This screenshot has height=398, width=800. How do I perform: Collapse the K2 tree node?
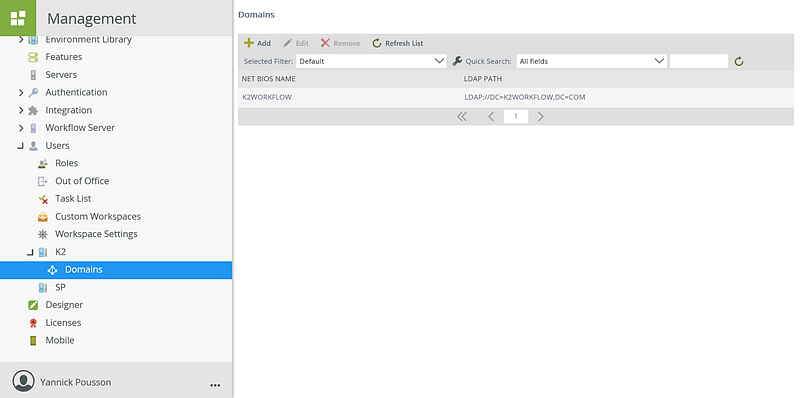tap(30, 253)
